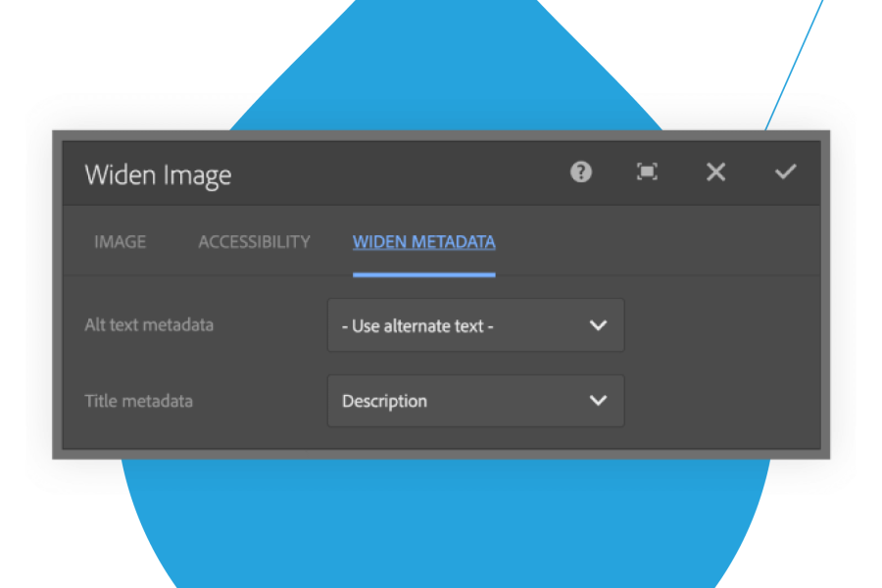The width and height of the screenshot is (882, 588).
Task: Click the "Widen Image" dialog title
Action: tap(158, 175)
